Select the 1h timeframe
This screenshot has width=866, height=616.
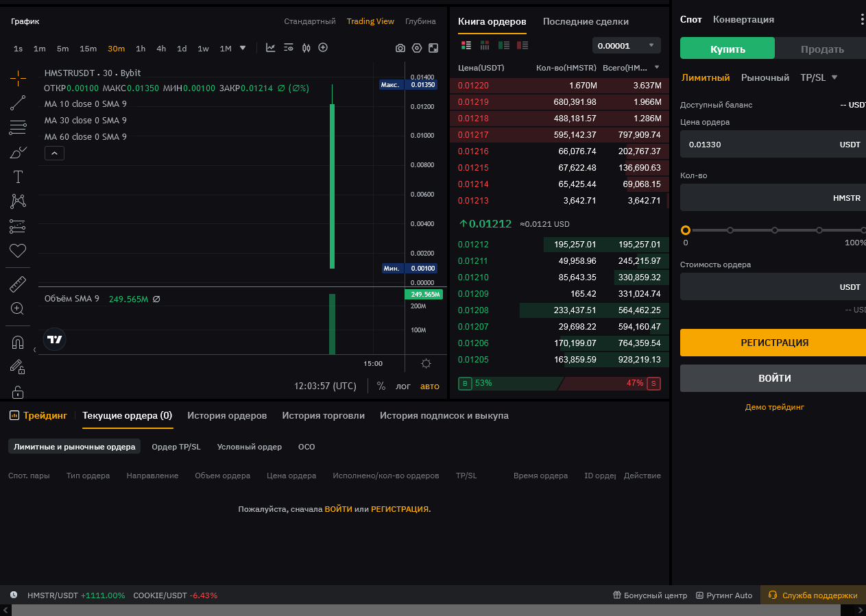click(x=141, y=49)
